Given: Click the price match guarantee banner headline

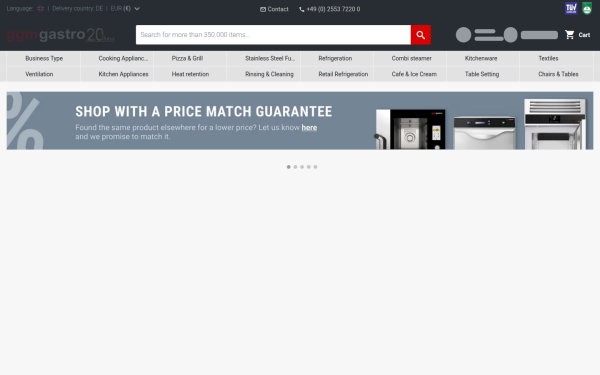Looking at the screenshot, I should [x=204, y=112].
